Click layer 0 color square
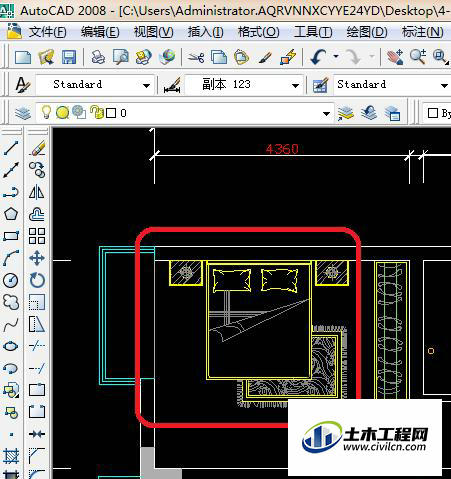The image size is (451, 479). point(111,113)
